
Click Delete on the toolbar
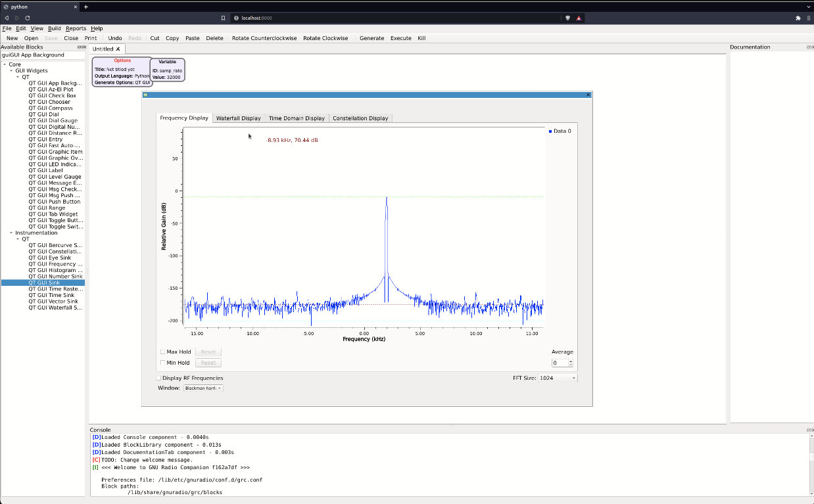pos(214,38)
